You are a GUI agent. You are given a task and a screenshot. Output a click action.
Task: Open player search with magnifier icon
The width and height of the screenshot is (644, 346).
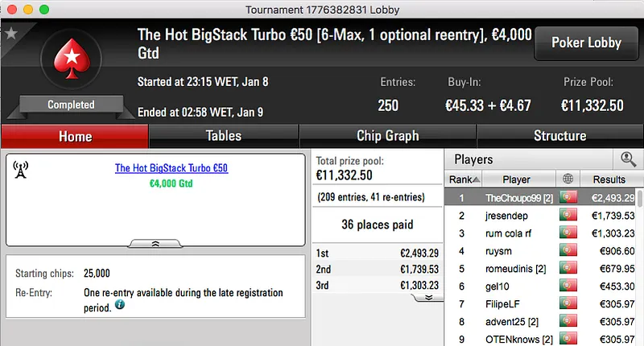pos(628,159)
